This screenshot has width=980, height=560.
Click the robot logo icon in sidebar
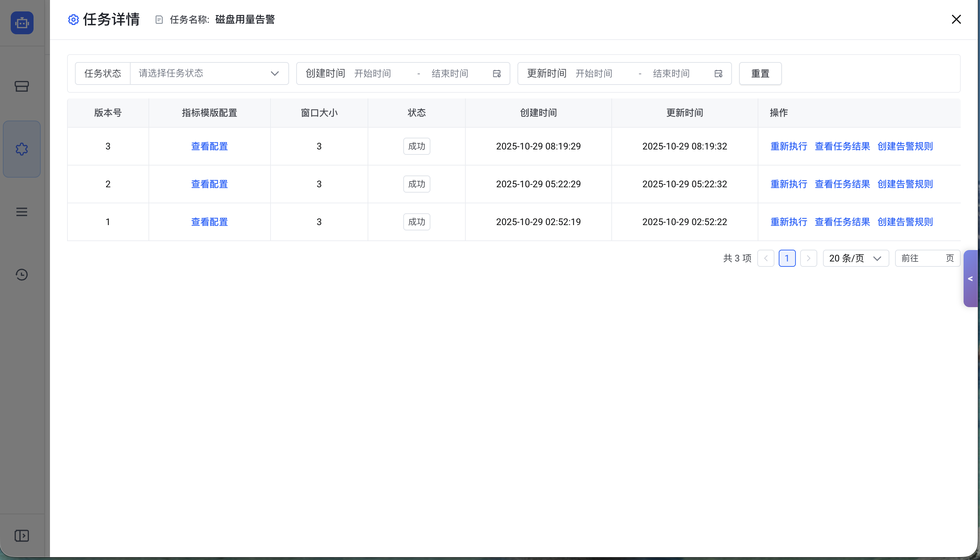pyautogui.click(x=21, y=23)
